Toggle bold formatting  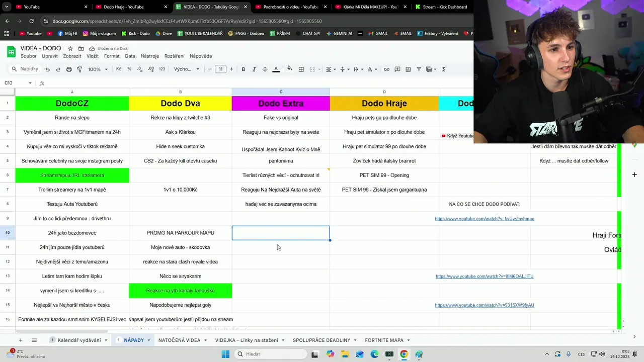click(244, 69)
